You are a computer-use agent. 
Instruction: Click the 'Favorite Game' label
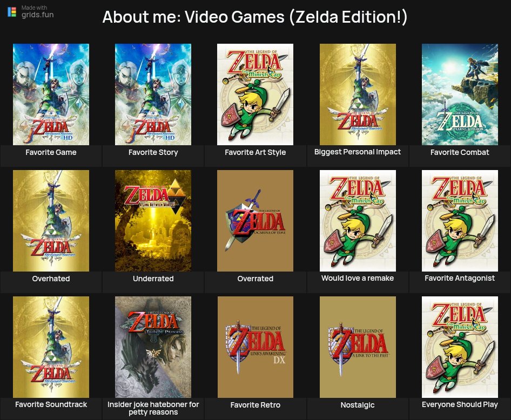(51, 152)
